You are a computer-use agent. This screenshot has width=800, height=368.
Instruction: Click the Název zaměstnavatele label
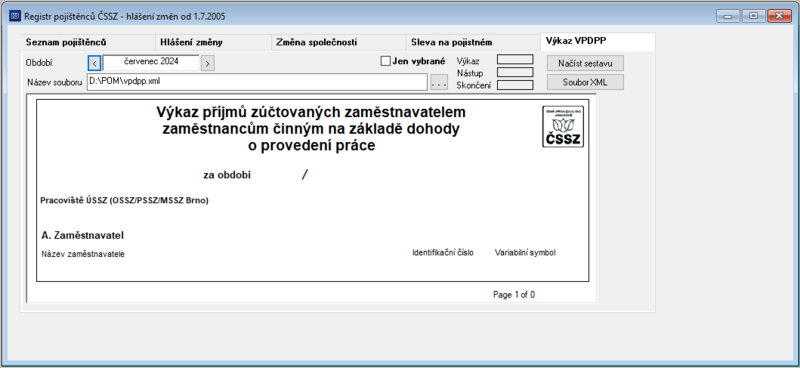click(x=83, y=254)
